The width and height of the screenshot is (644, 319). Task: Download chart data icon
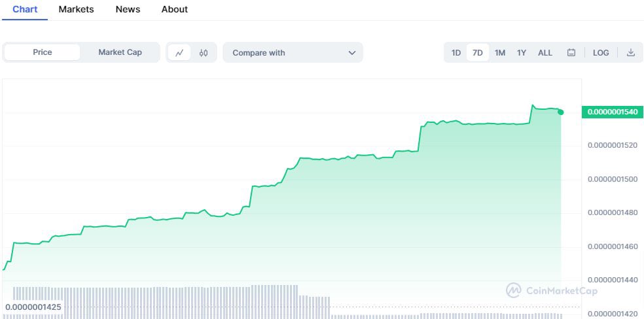coord(631,52)
